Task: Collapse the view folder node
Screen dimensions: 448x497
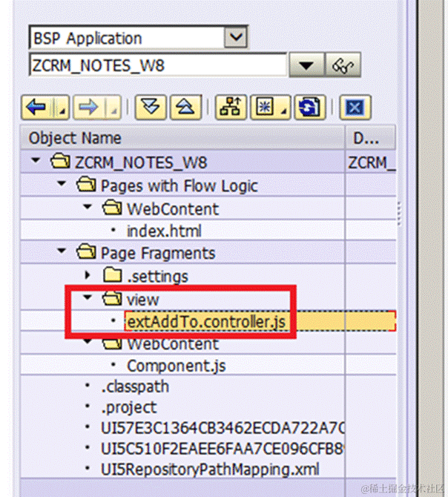Action: [x=88, y=297]
